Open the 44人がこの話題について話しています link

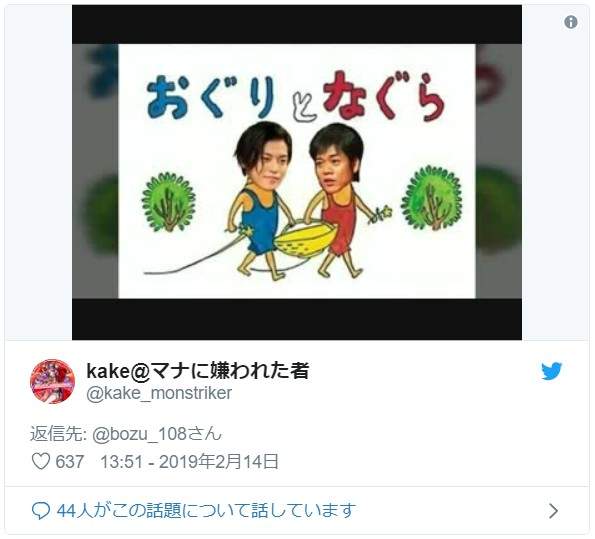[x=206, y=511]
